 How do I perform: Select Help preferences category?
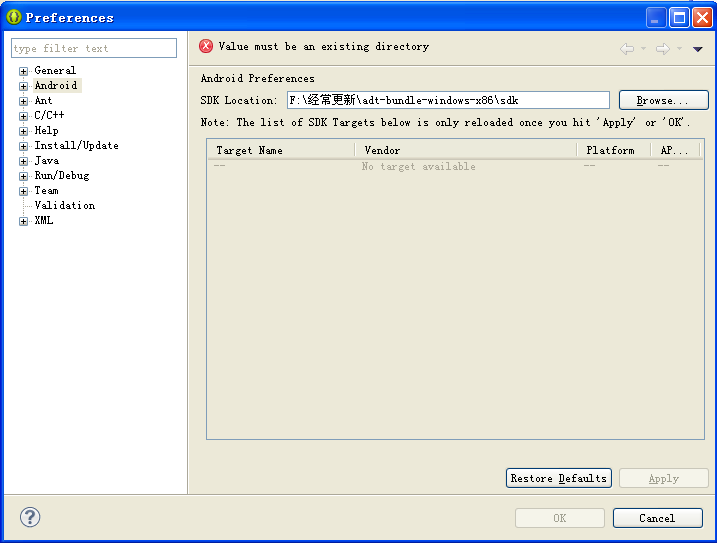coord(46,130)
